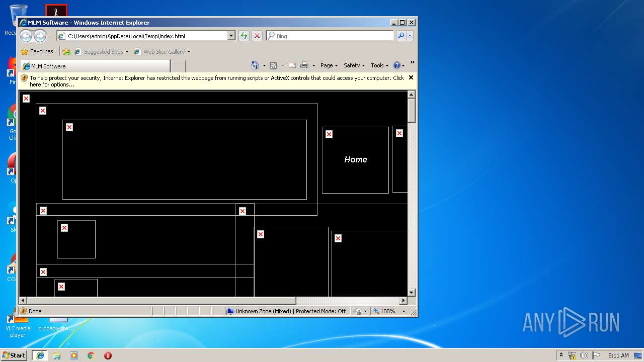Click the broken image at page top-left corner

tap(26, 99)
